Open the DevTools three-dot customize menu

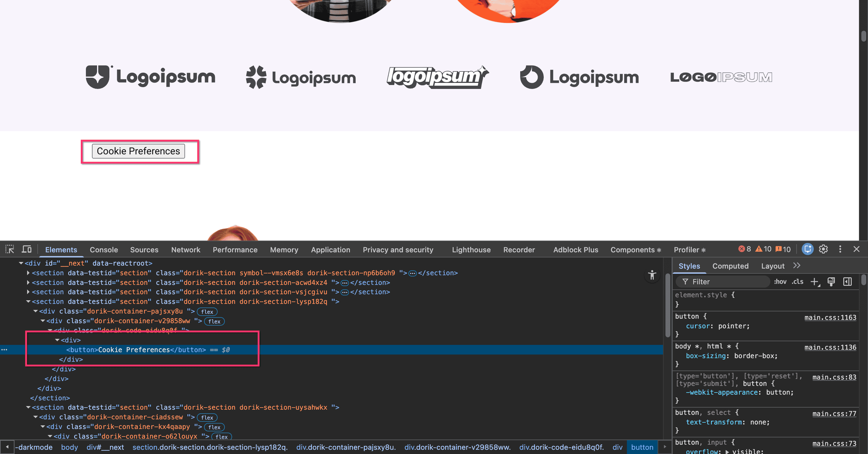[840, 249]
